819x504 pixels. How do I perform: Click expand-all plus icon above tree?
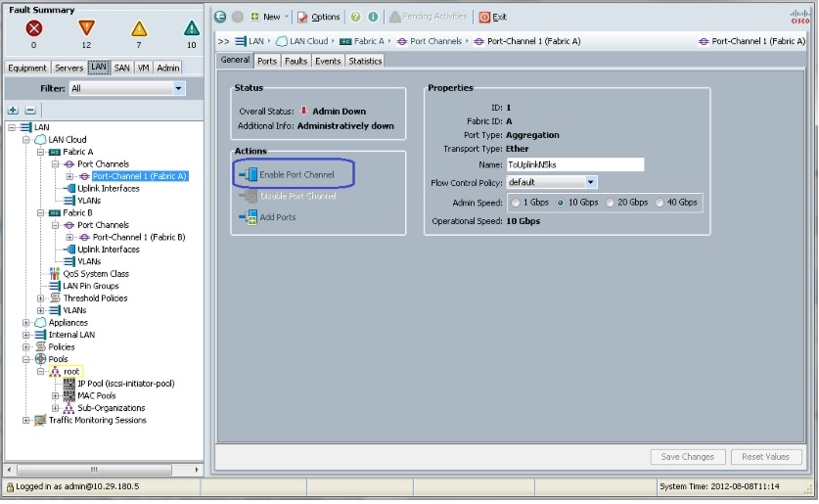pos(13,111)
